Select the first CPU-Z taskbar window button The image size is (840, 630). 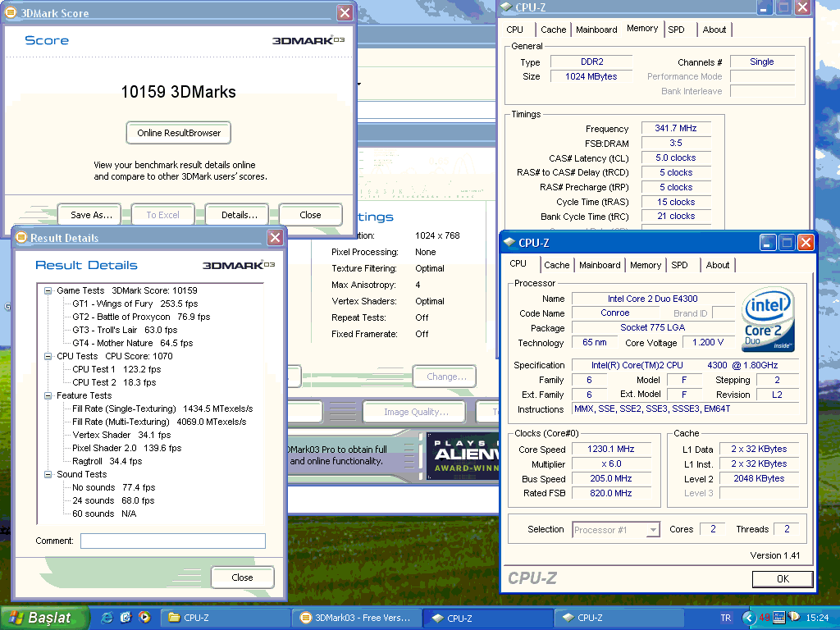[487, 618]
